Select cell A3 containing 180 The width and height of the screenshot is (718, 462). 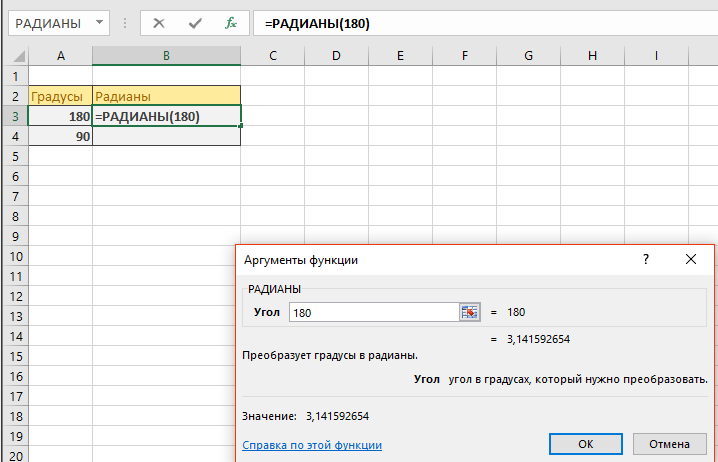(60, 116)
